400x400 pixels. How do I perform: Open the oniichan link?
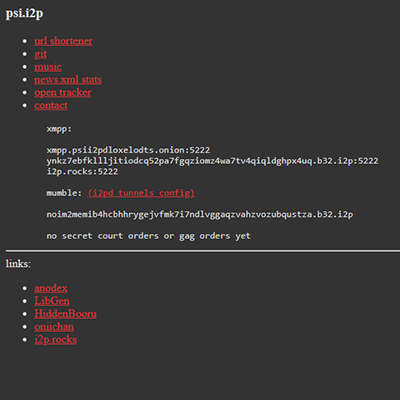point(54,327)
